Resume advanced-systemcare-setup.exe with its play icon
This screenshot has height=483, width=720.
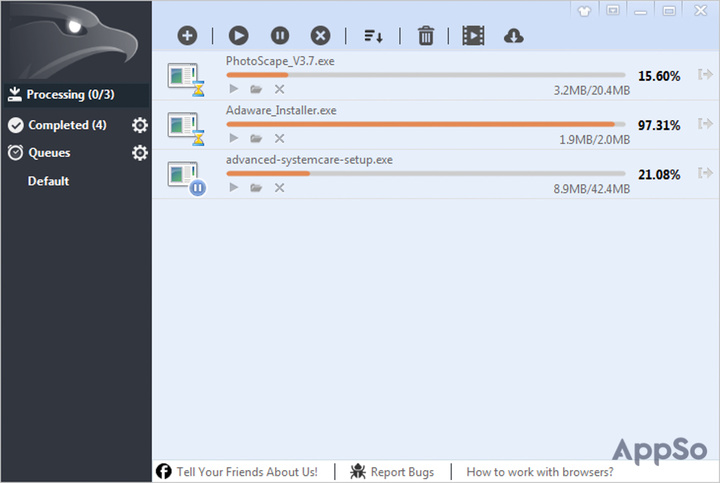coord(234,187)
